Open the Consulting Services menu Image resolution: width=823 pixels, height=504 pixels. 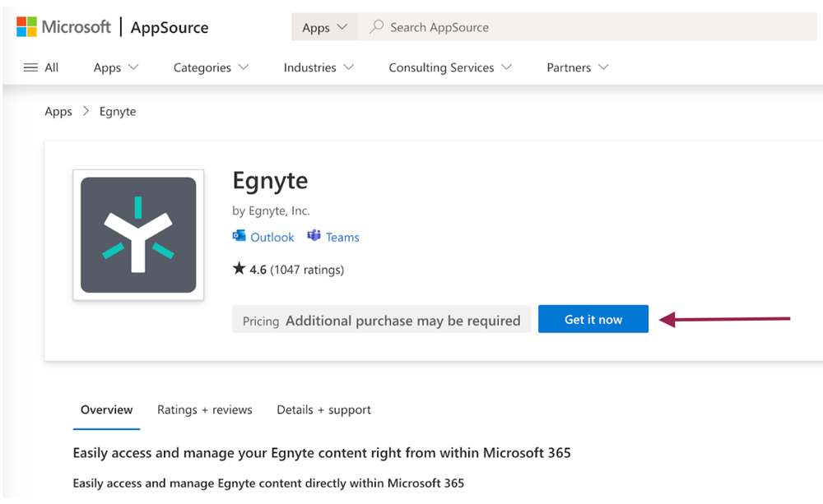(x=450, y=67)
